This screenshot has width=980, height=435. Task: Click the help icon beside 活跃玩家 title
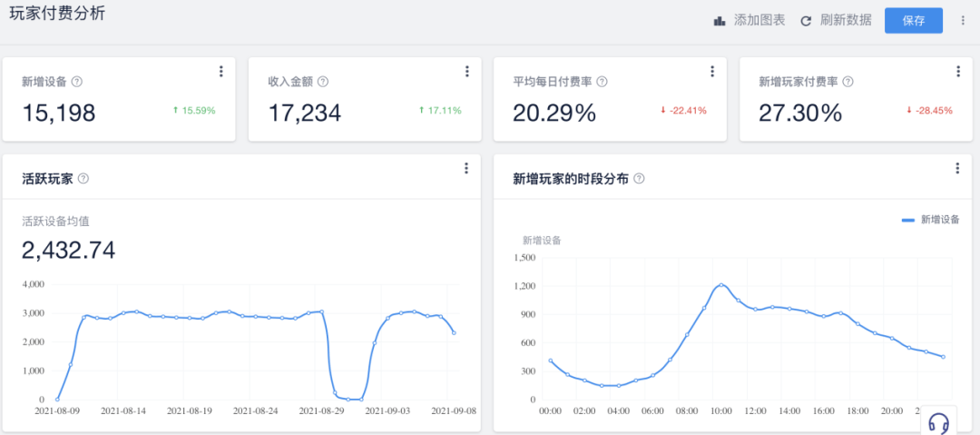point(83,179)
